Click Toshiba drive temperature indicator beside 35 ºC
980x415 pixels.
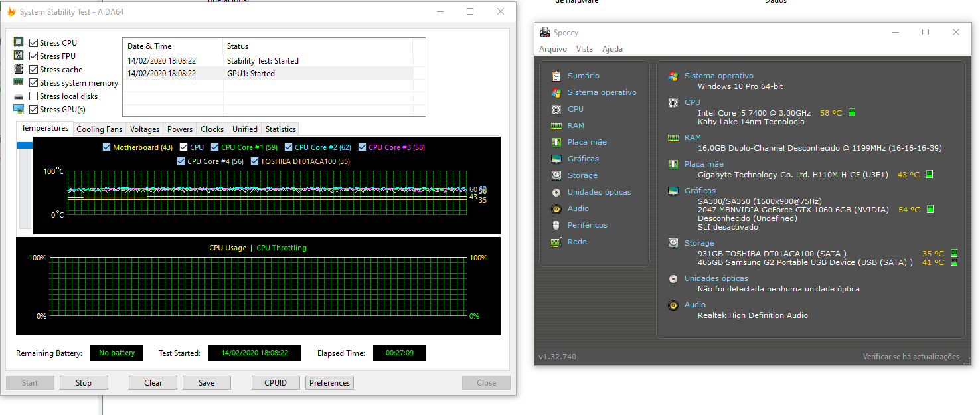(954, 253)
